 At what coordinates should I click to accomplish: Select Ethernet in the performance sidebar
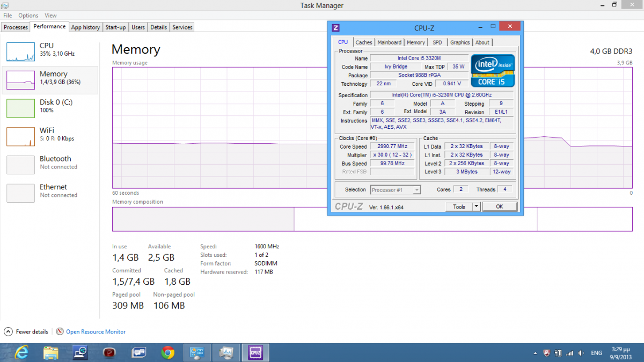pos(50,193)
